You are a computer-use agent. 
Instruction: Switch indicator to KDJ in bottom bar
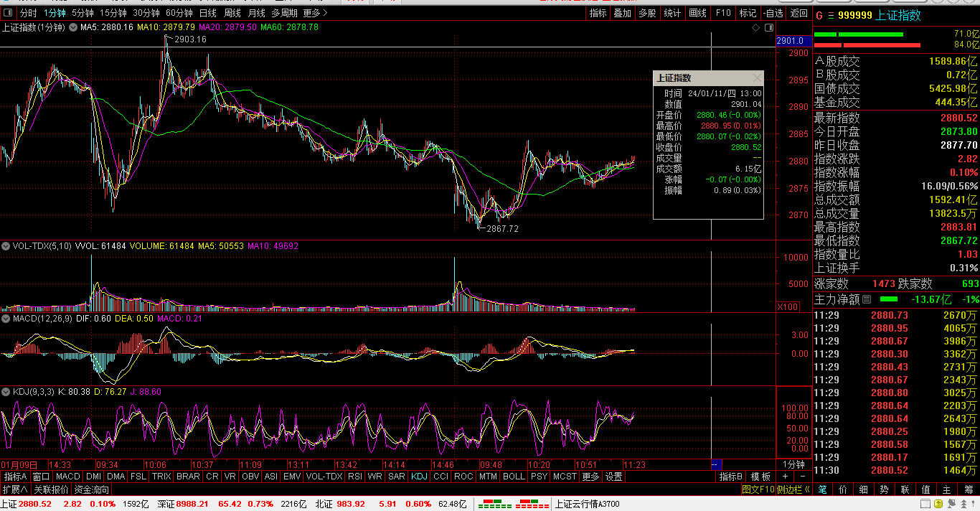pyautogui.click(x=419, y=477)
